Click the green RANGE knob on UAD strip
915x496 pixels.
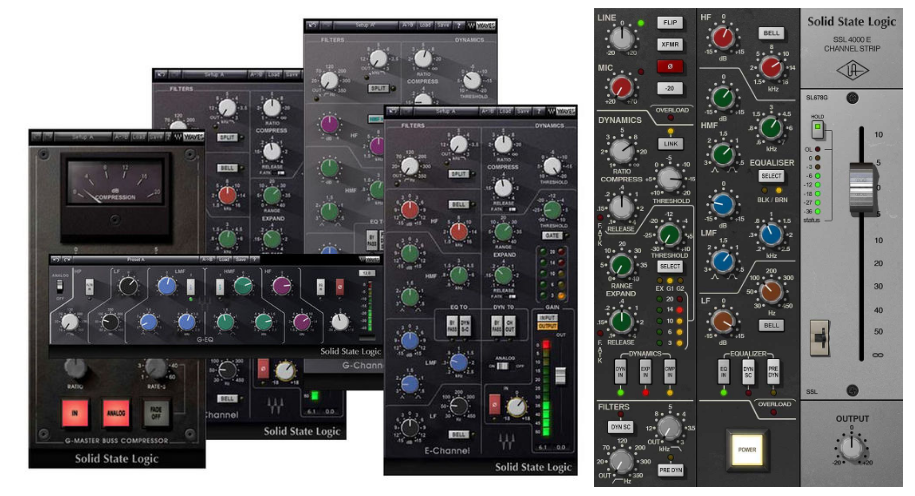click(x=621, y=266)
